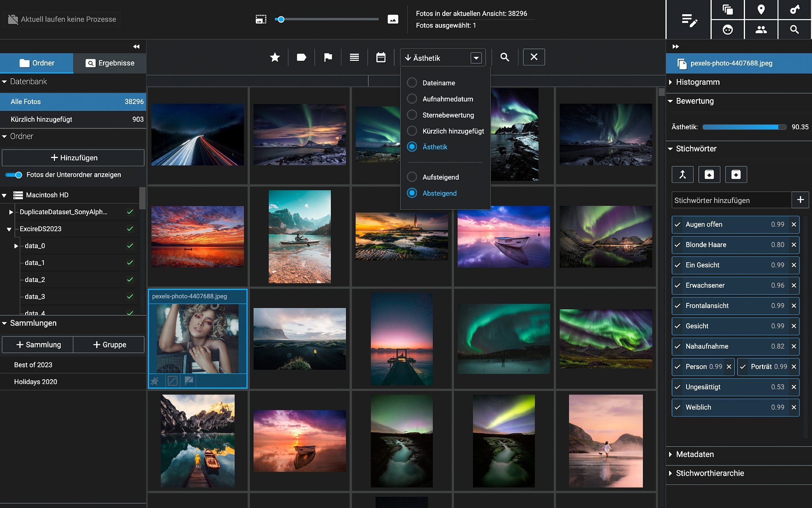Click the star rating filter icon
This screenshot has height=508, width=812.
[x=275, y=57]
